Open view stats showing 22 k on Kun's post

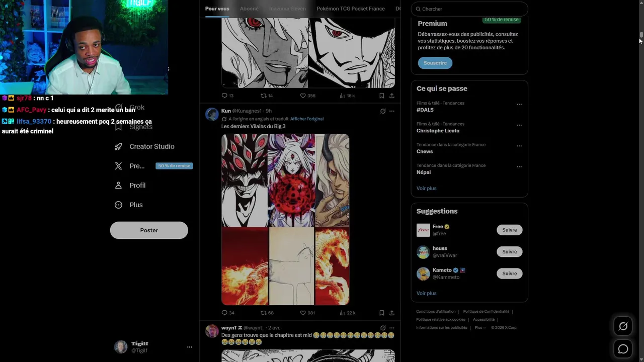click(348, 313)
